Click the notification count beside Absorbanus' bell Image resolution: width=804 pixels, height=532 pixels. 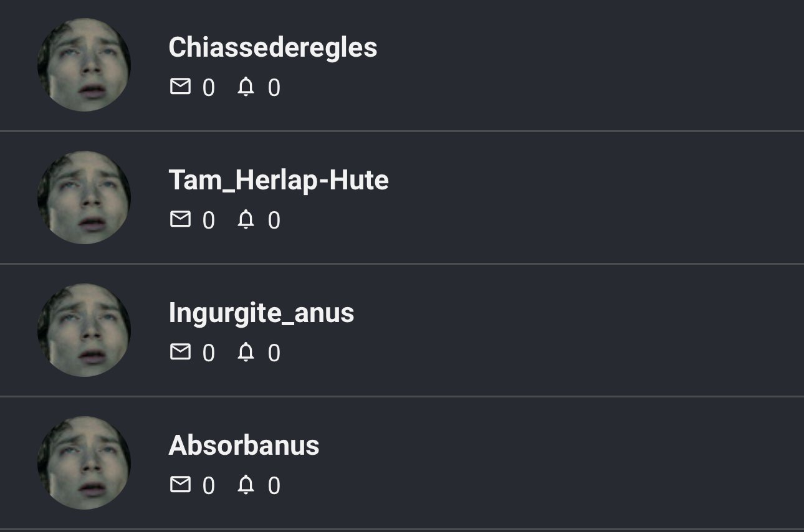coord(274,486)
